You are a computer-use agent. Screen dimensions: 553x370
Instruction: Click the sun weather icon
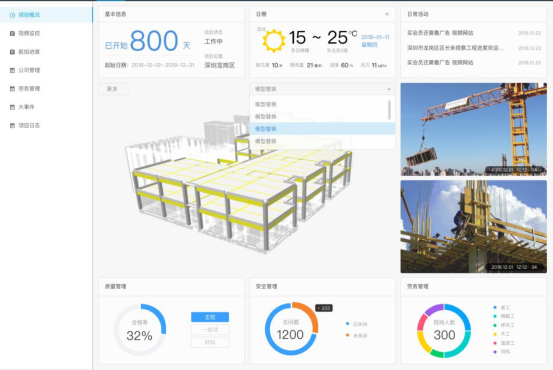coord(273,41)
